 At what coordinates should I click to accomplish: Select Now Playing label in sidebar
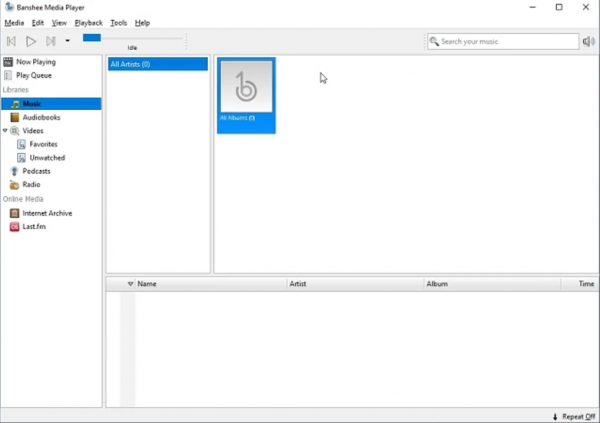click(36, 62)
